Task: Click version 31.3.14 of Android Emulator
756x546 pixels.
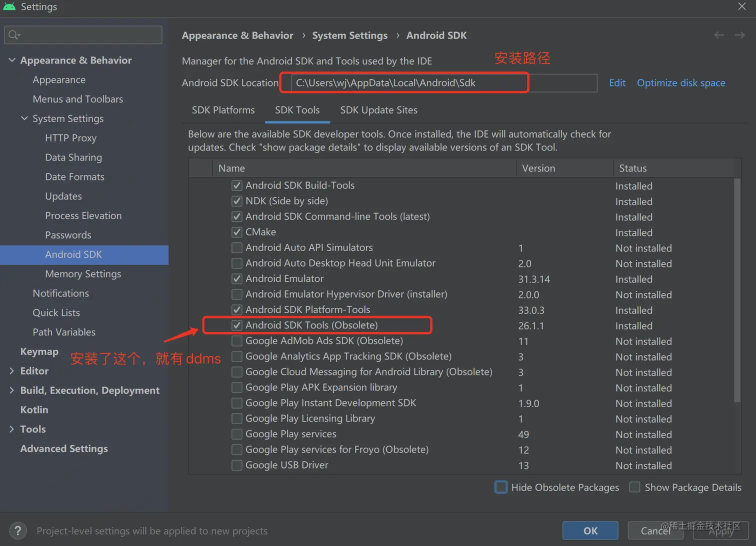Action: (x=534, y=279)
